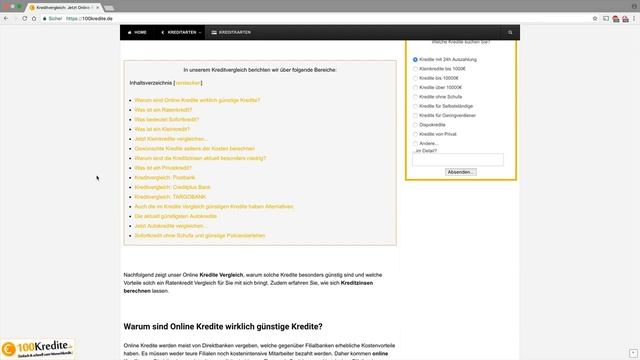Reload the page with the refresh icon
This screenshot has height=360, width=640.
coord(24,18)
